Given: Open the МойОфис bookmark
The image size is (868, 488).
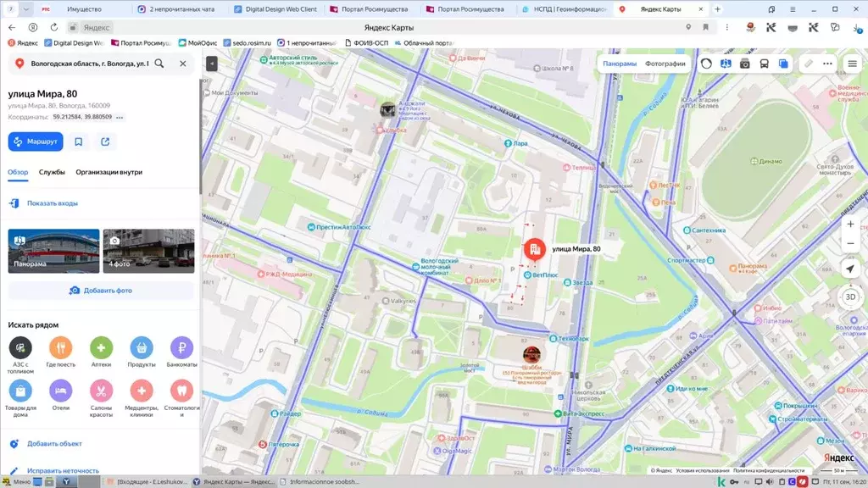Looking at the screenshot, I should click(x=198, y=42).
